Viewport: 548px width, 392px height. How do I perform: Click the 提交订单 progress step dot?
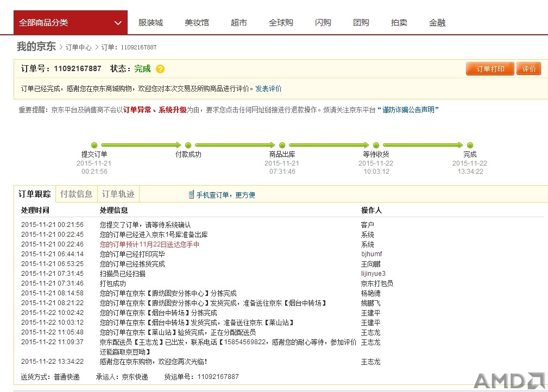pyautogui.click(x=94, y=145)
